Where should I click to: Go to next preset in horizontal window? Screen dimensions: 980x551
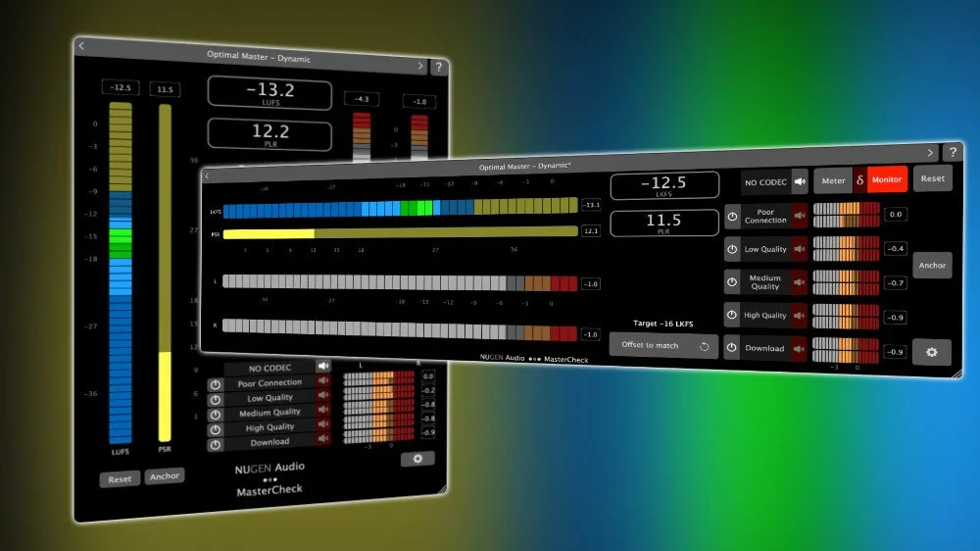click(930, 153)
